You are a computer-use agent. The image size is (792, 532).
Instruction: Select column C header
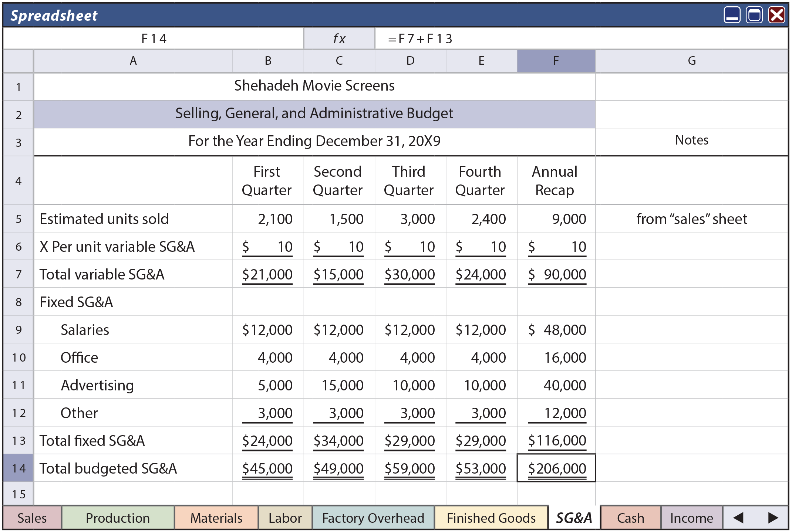[x=339, y=61]
